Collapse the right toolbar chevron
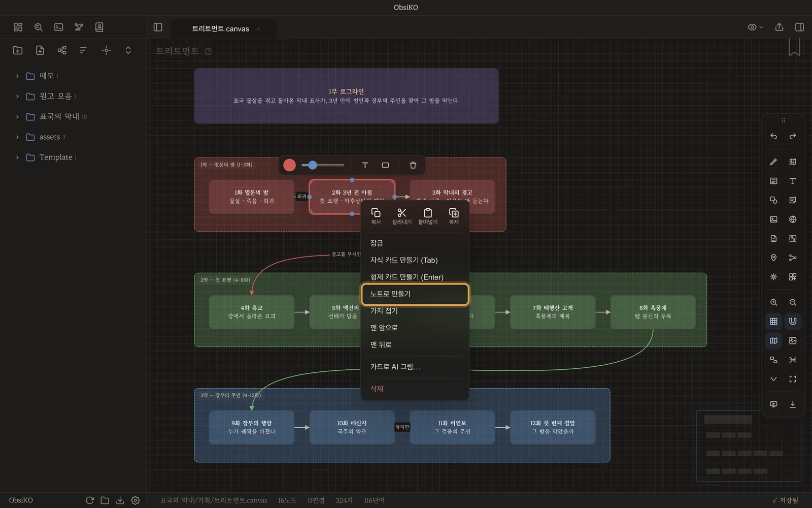 [773, 379]
